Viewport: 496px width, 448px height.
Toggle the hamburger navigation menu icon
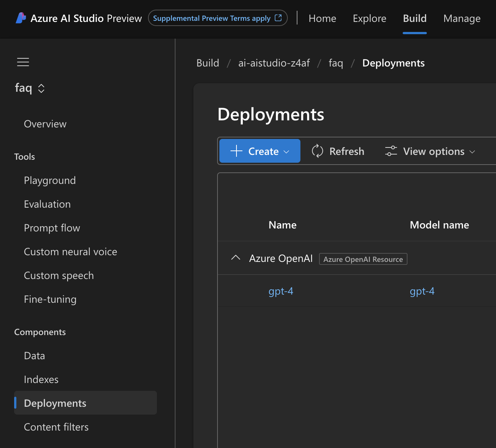tap(23, 62)
